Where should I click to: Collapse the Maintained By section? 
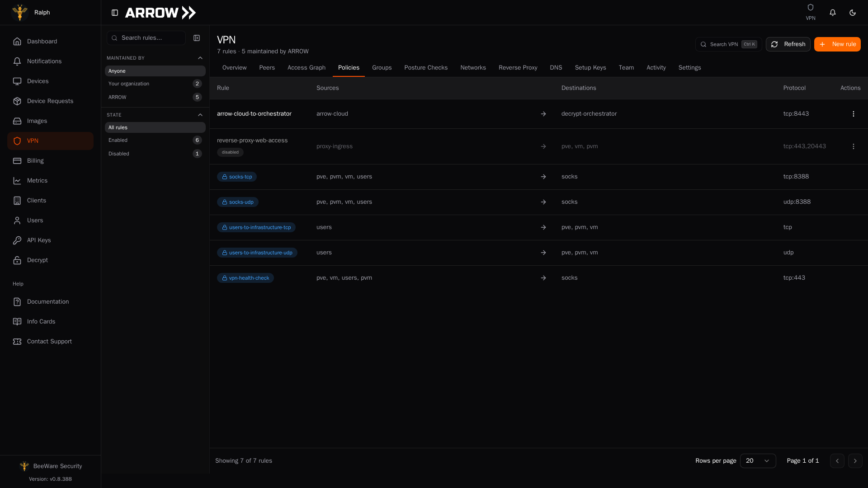(x=200, y=58)
